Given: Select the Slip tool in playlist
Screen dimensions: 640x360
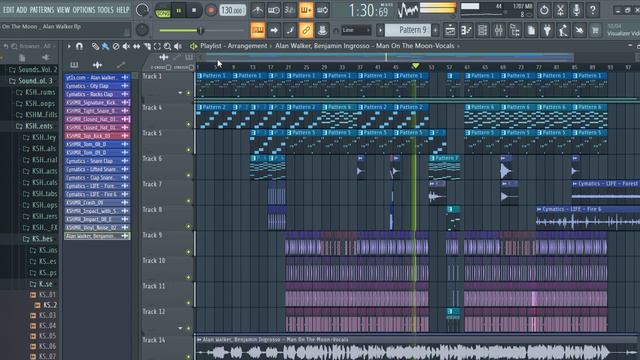Looking at the screenshot, I should tap(136, 47).
